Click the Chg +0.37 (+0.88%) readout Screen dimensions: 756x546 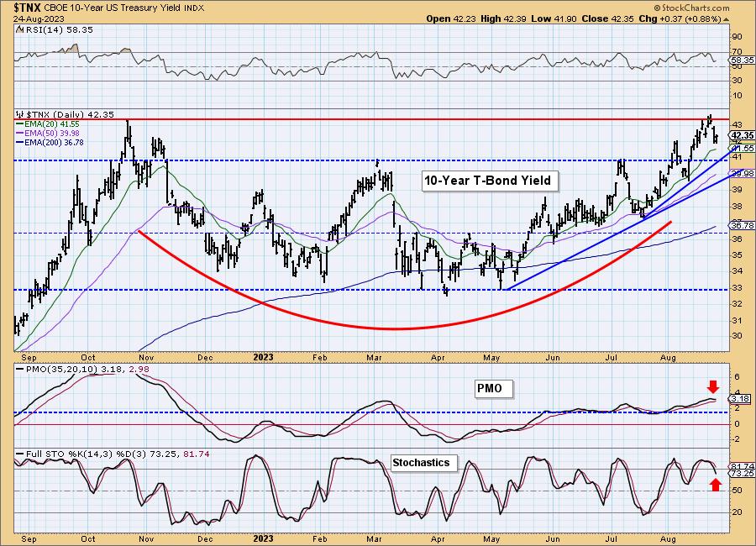coord(680,18)
